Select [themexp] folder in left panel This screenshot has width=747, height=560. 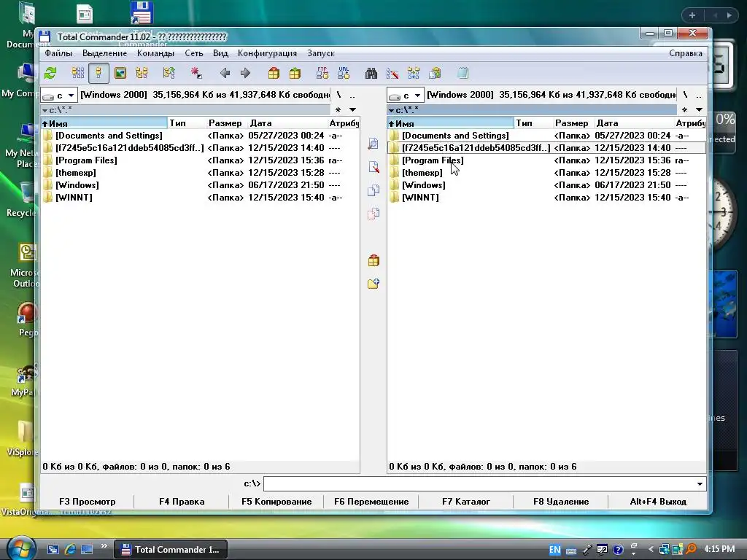point(75,173)
